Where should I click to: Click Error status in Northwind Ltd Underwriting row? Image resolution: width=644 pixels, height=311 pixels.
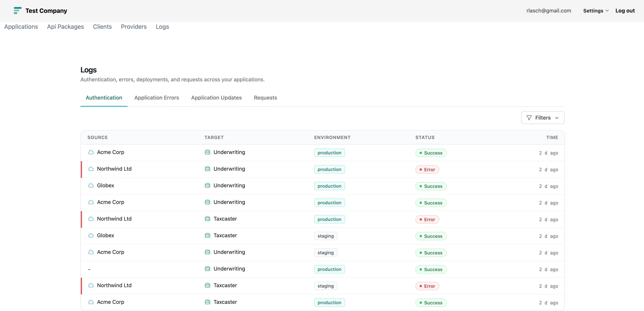coord(427,169)
